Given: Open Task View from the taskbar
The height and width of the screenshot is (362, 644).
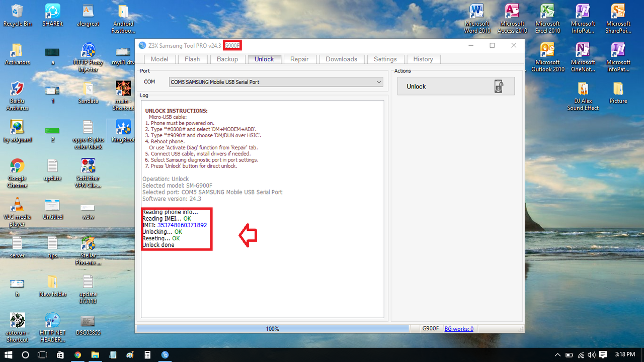Looking at the screenshot, I should (x=43, y=355).
